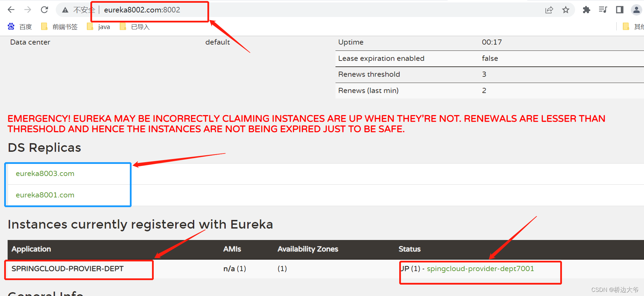Click the Instances currently registered heading
The image size is (644, 296).
coord(140,224)
